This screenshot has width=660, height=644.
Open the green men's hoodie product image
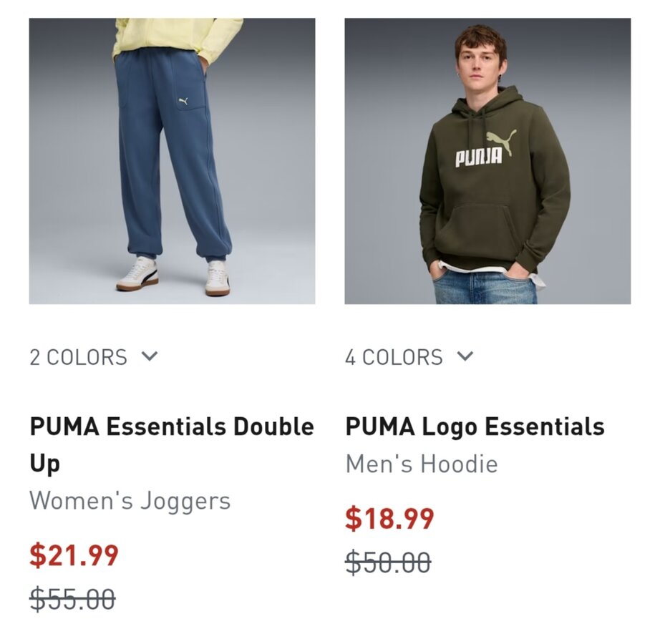point(487,161)
